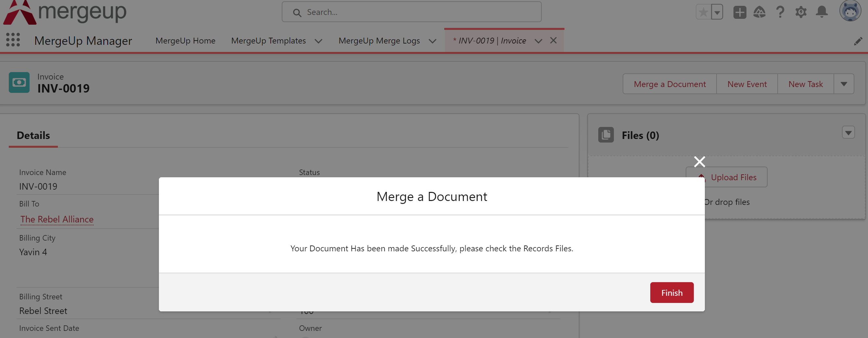The height and width of the screenshot is (338, 868).
Task: Show more record actions dropdown
Action: 844,84
